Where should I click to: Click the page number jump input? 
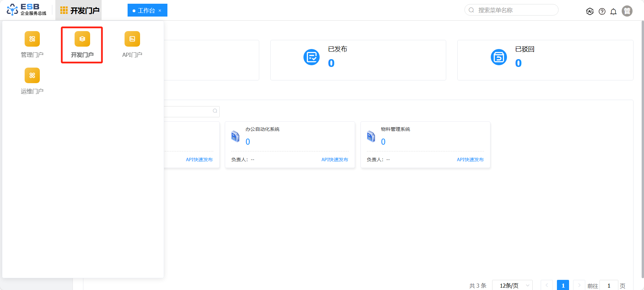click(609, 286)
